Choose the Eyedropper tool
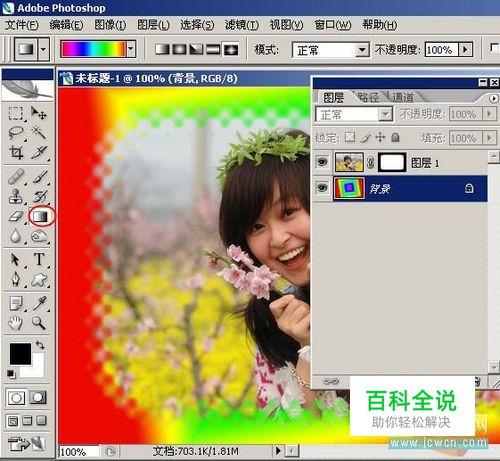 [x=39, y=303]
